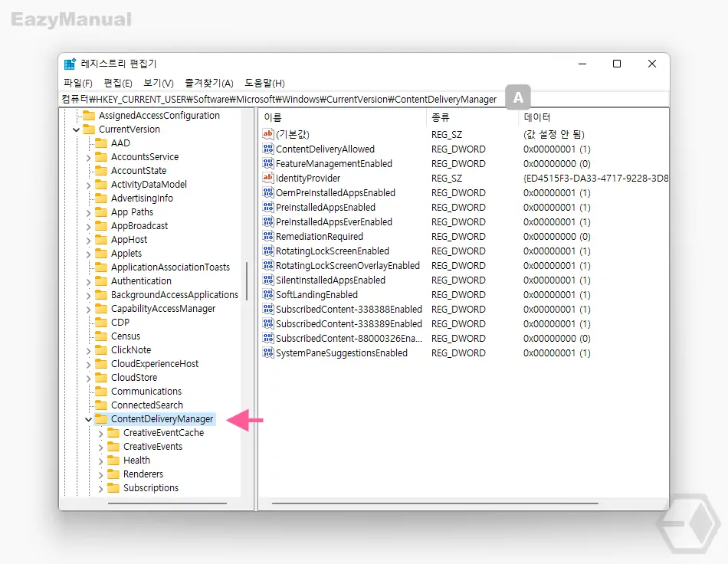728x564 pixels.
Task: Select the SubscribedContent-338388Enabled value
Action: [349, 310]
